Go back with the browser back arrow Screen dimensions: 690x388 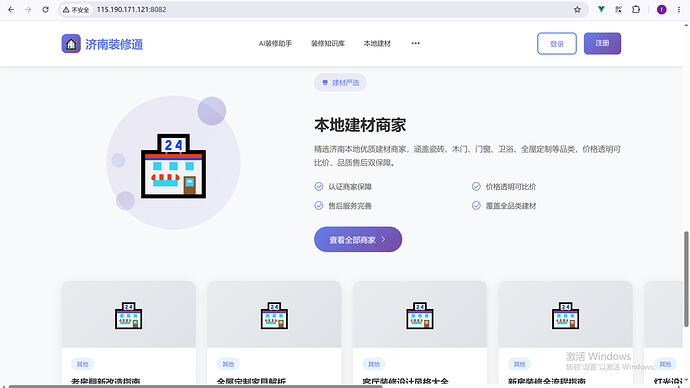11,9
